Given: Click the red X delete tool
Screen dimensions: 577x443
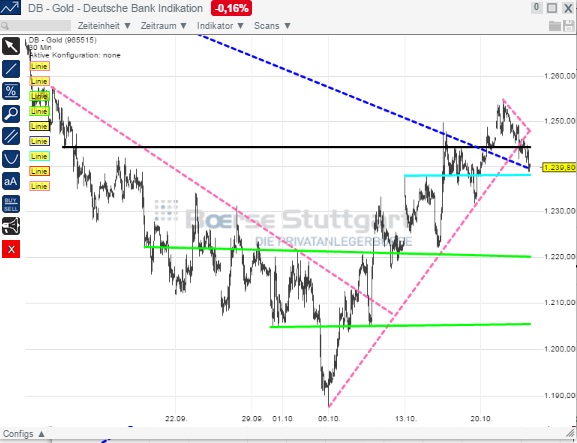Looking at the screenshot, I should [11, 249].
